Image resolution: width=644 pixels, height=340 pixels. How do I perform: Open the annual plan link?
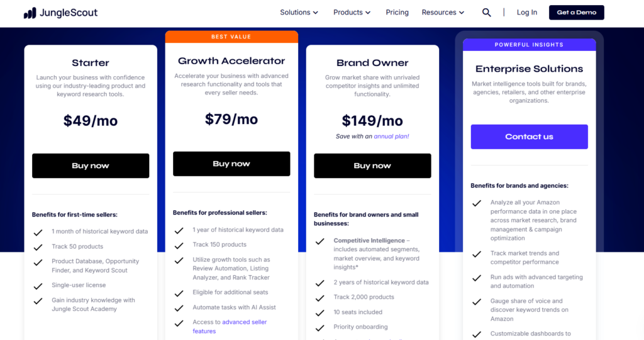391,137
